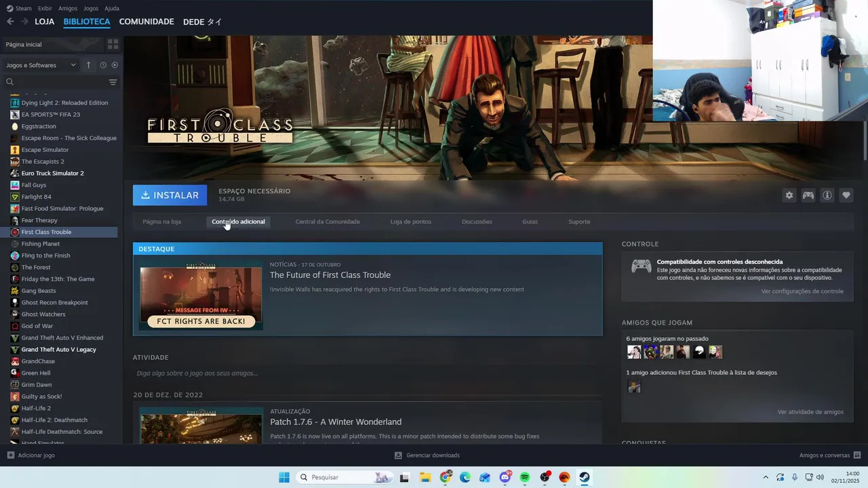Open Discord from the taskbar
This screenshot has width=868, height=488.
(x=505, y=477)
